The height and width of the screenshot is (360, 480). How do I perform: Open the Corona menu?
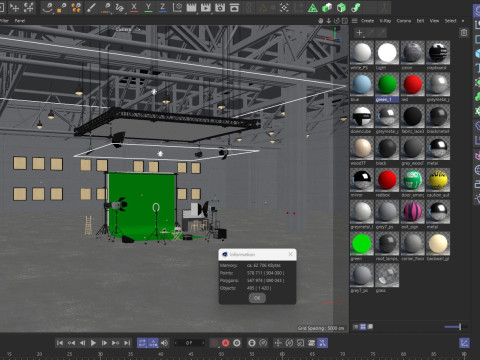pos(403,21)
